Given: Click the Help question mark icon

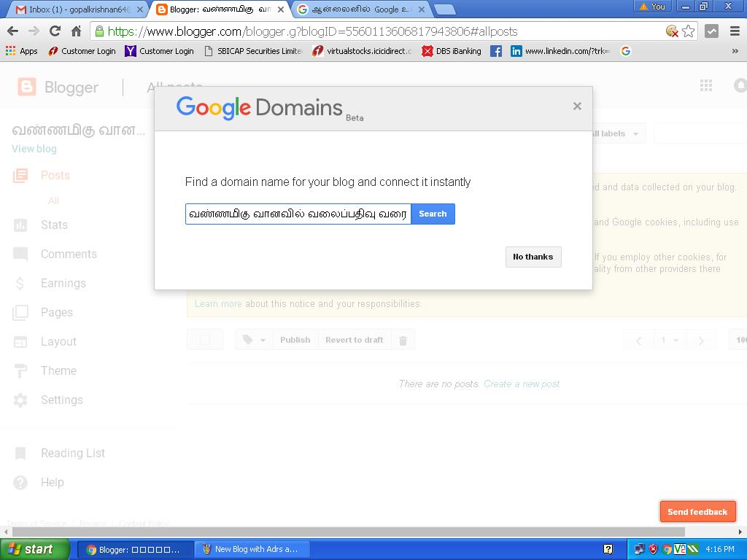Looking at the screenshot, I should [20, 483].
